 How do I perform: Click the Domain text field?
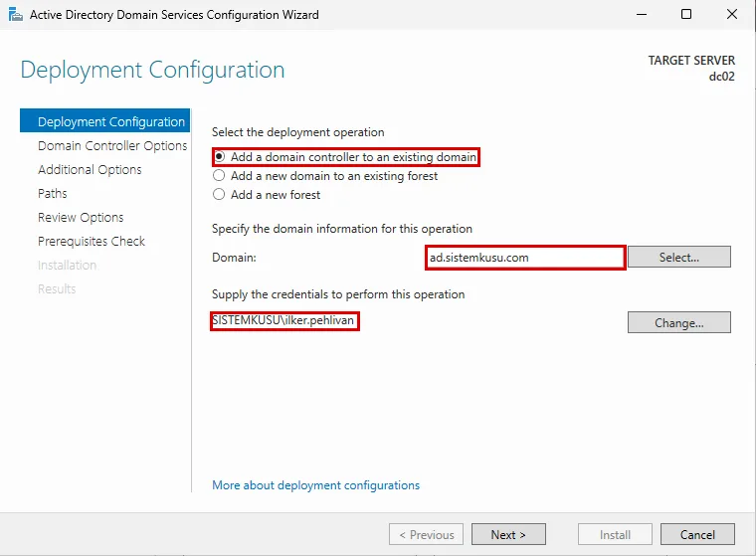(x=525, y=258)
